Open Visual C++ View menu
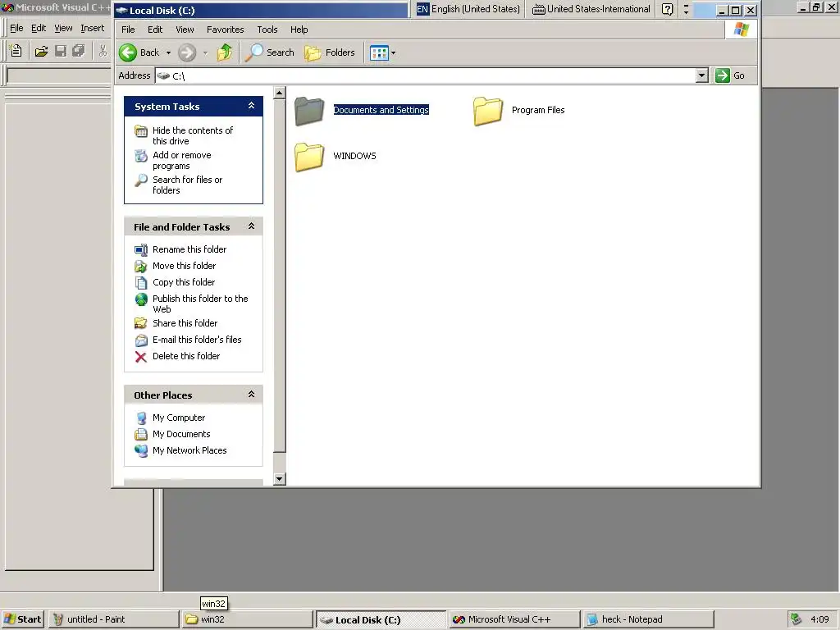840x630 pixels. click(63, 28)
